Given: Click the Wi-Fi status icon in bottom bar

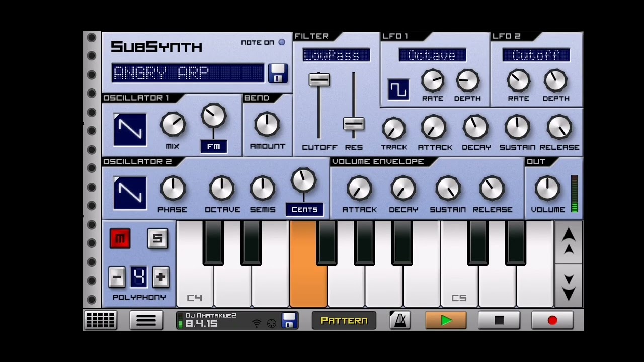Looking at the screenshot, I should tap(257, 323).
